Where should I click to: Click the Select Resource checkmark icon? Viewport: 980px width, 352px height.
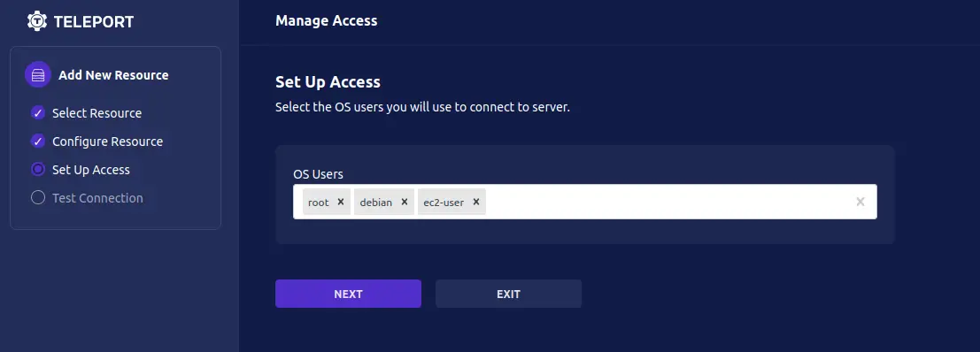pos(38,113)
